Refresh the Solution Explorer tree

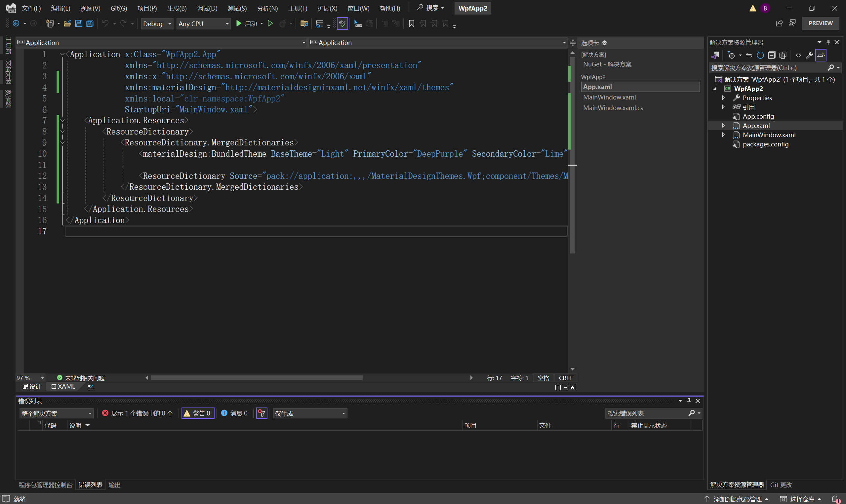(x=760, y=55)
